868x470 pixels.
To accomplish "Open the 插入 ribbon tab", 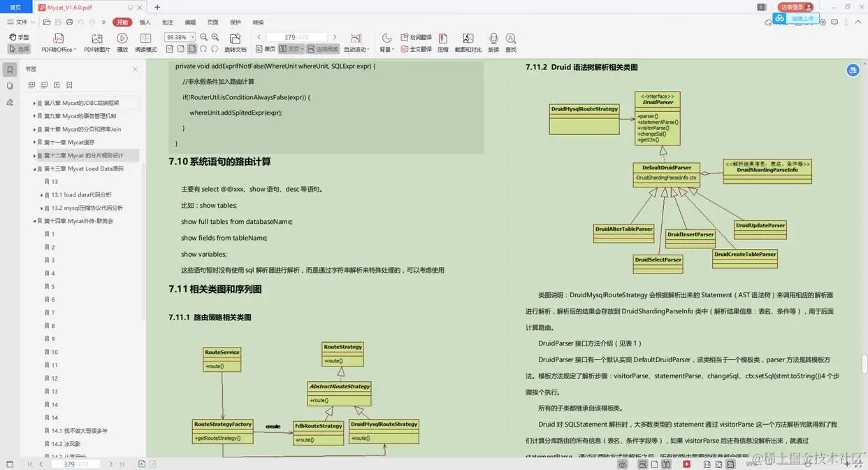I will [x=145, y=22].
